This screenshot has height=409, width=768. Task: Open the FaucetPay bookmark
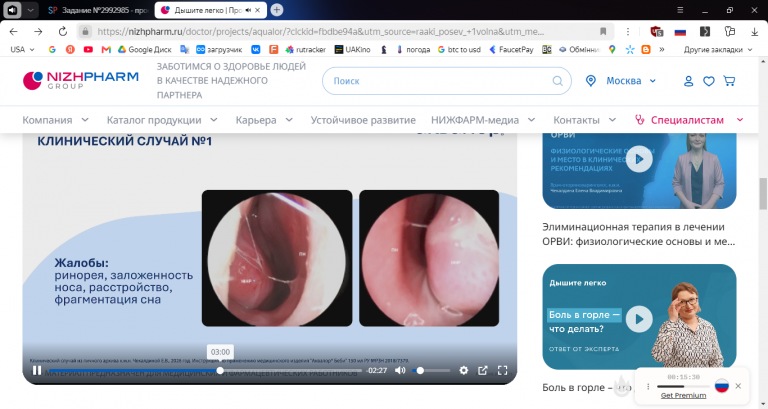[x=511, y=49]
